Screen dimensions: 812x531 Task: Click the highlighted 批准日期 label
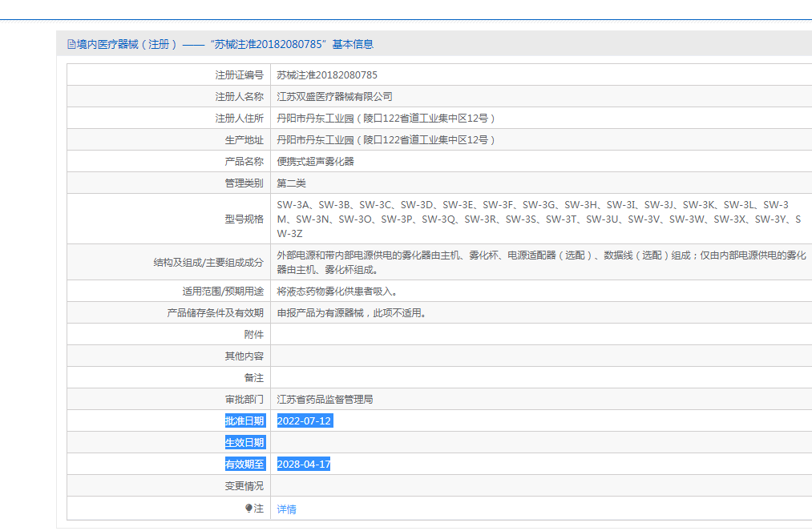(x=244, y=420)
